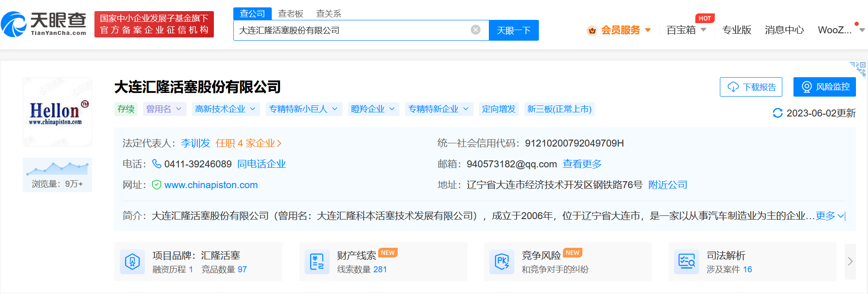Image resolution: width=868 pixels, height=294 pixels.
Task: Click the project brand badge icon
Action: 132,262
